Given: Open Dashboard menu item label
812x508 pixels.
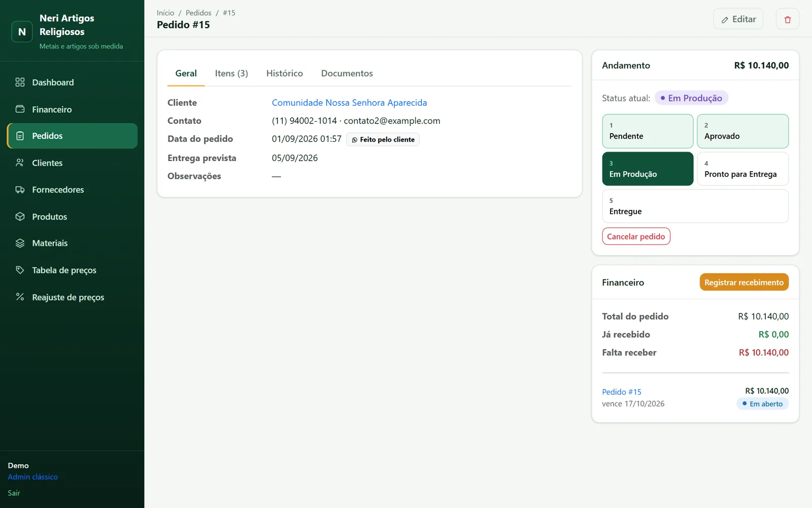Looking at the screenshot, I should [x=53, y=82].
